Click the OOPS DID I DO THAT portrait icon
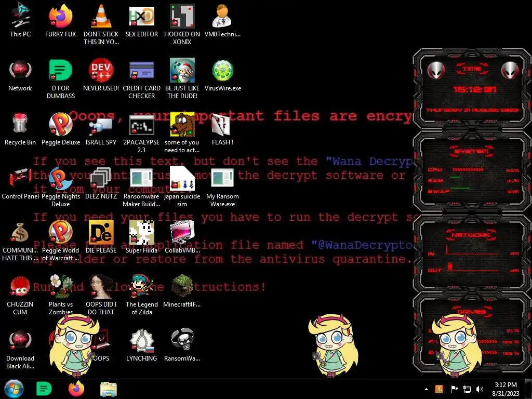The image size is (532, 399). (101, 286)
